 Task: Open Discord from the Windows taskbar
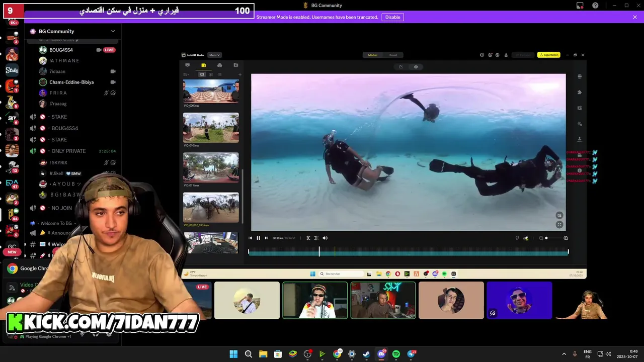click(381, 354)
